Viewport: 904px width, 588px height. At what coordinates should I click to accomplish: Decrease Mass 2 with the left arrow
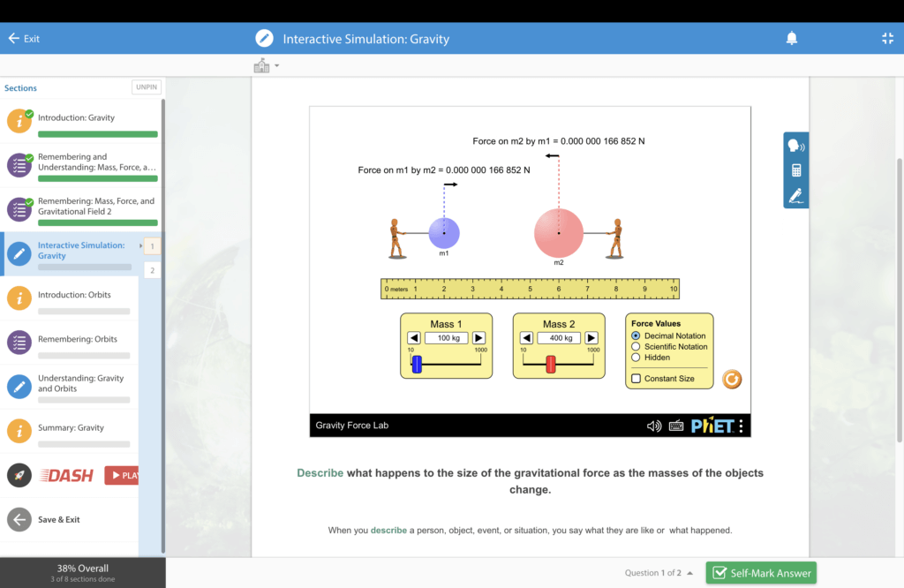(x=528, y=337)
